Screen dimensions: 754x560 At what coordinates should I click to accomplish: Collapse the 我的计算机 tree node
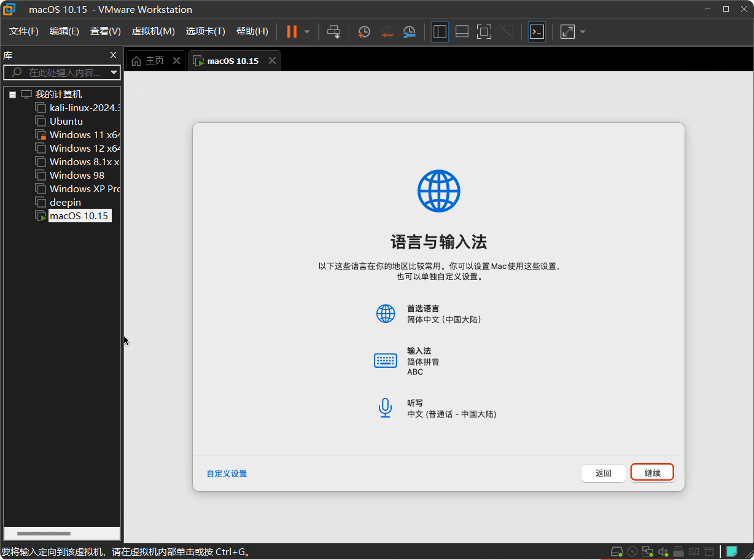(12, 94)
